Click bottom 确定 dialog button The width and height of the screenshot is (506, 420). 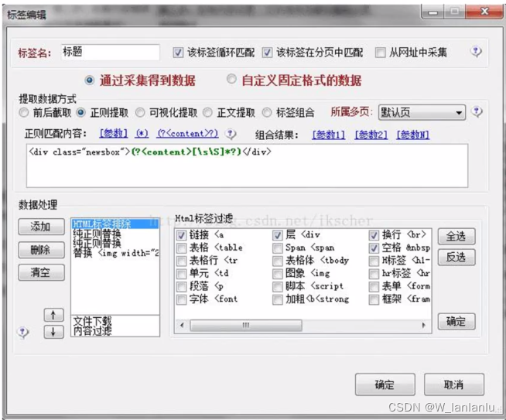[385, 384]
